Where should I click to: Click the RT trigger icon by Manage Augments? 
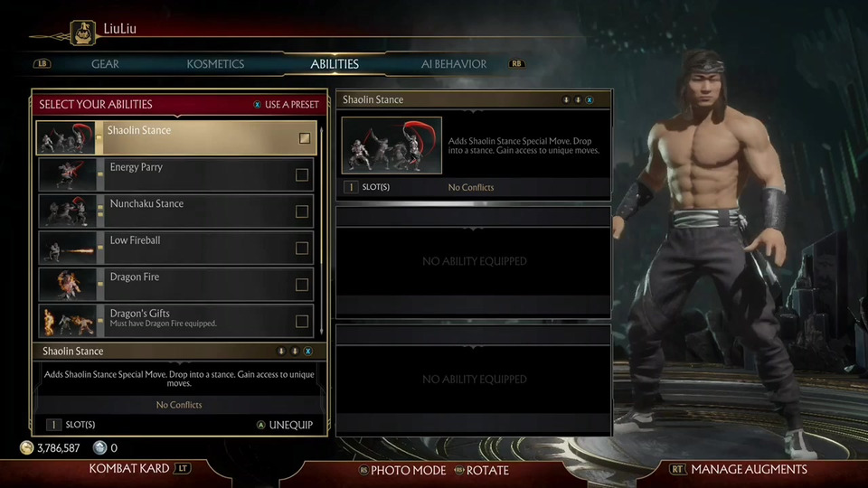[x=677, y=469]
